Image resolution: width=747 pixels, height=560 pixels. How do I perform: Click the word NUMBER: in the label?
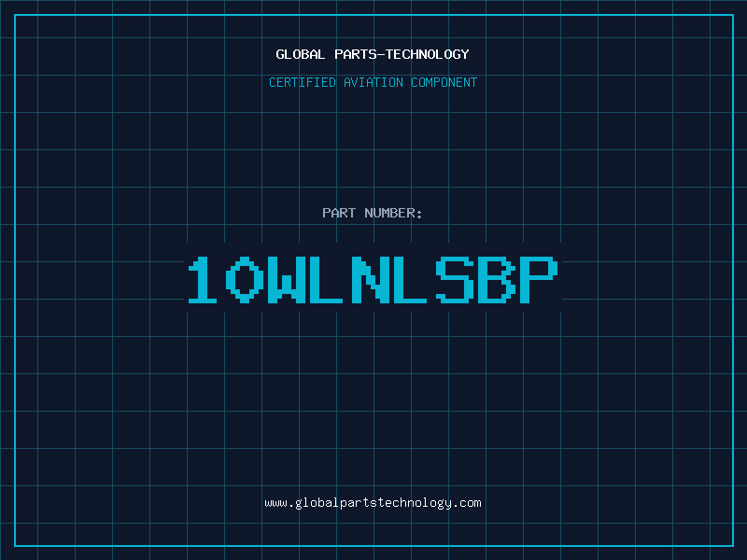(393, 213)
